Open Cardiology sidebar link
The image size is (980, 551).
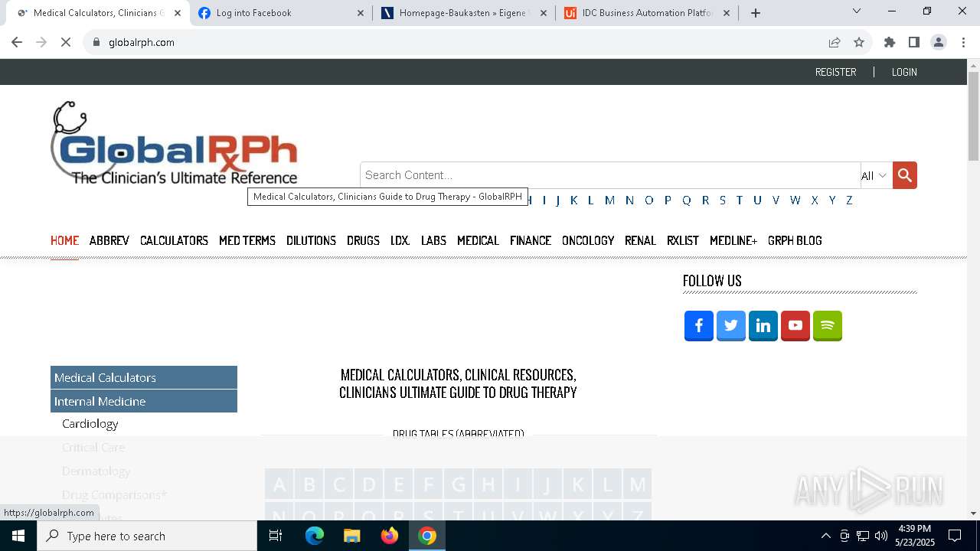point(90,423)
